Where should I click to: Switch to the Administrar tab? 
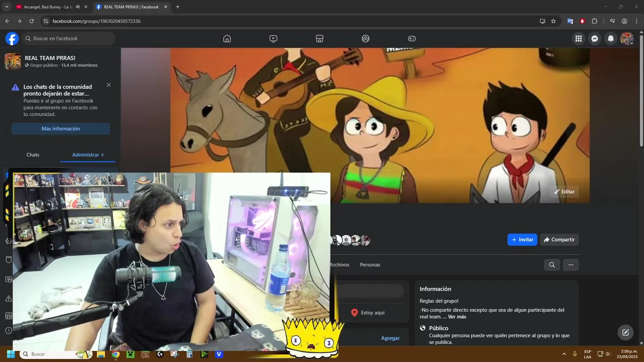pyautogui.click(x=88, y=155)
